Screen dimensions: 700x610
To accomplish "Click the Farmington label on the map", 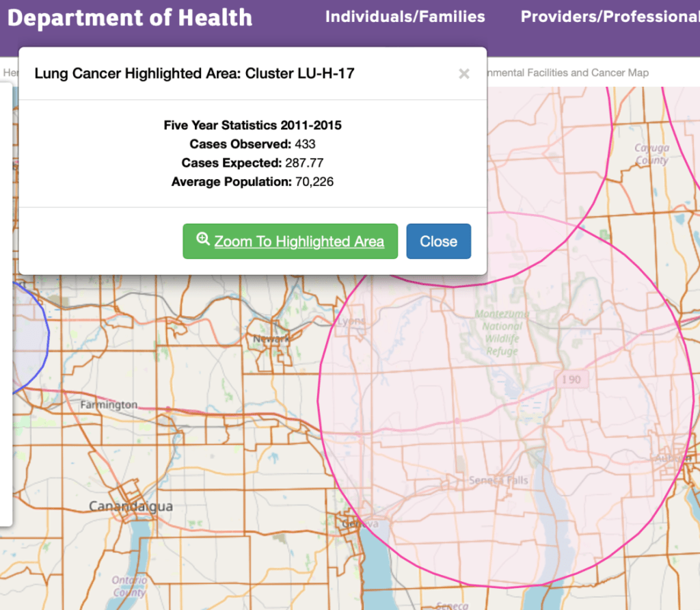I will (x=109, y=405).
